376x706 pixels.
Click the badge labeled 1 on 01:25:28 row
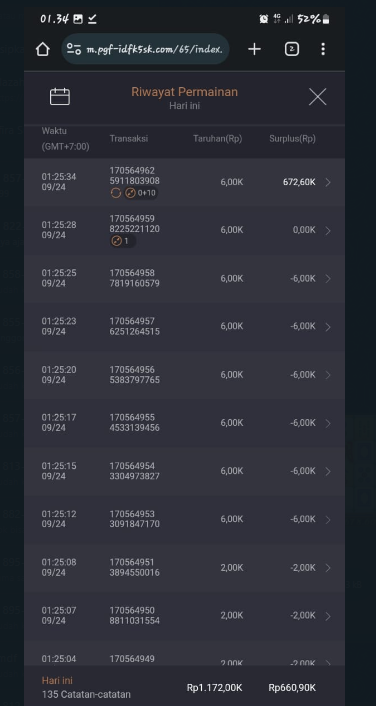click(122, 241)
